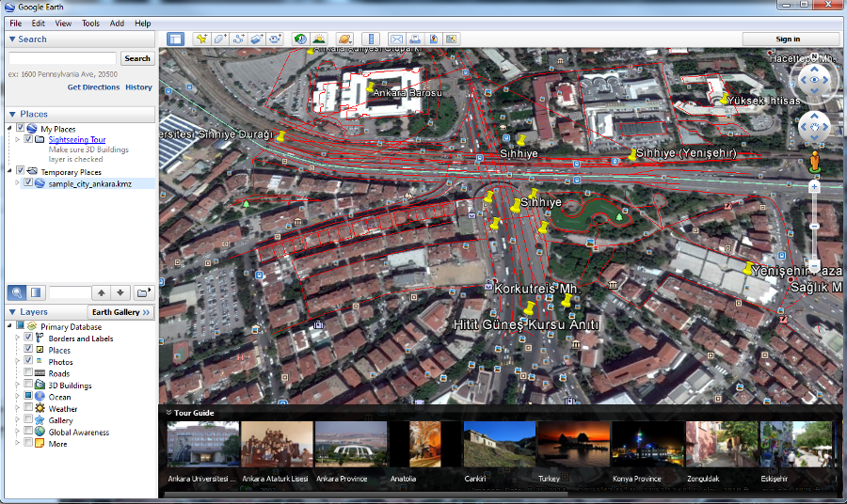Enable the Roads layer checkbox

(28, 373)
